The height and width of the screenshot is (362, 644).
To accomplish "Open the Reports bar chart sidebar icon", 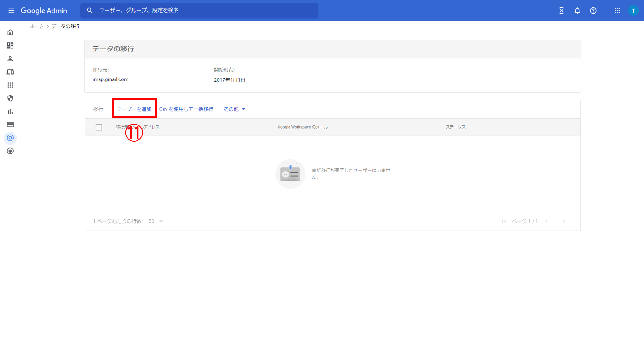I will pyautogui.click(x=10, y=112).
